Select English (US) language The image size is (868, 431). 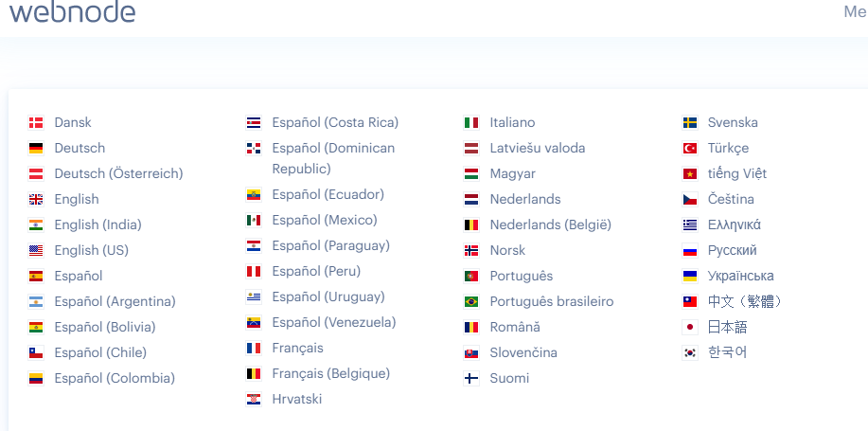click(x=91, y=250)
